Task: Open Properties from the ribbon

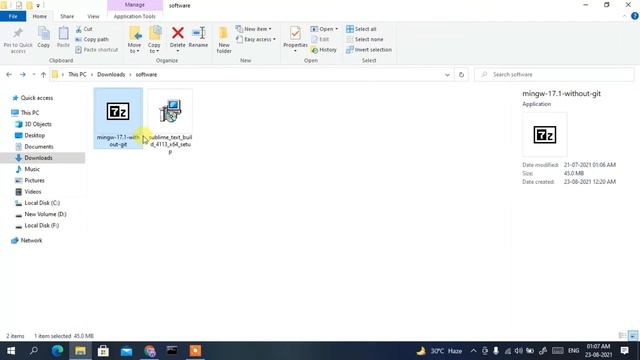Action: [x=295, y=39]
